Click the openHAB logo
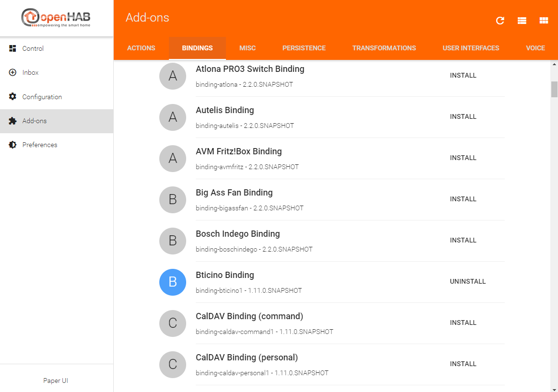 [x=56, y=18]
